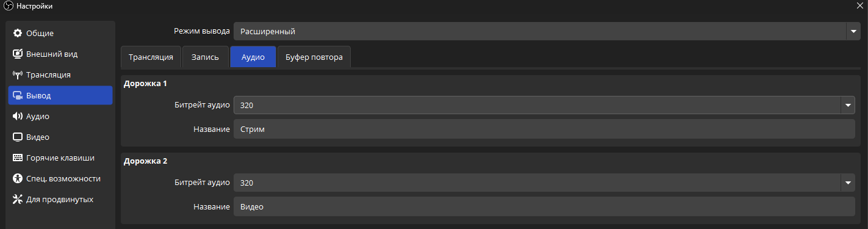The width and height of the screenshot is (868, 229).
Task: Switch to the Запись tab
Action: (x=206, y=57)
